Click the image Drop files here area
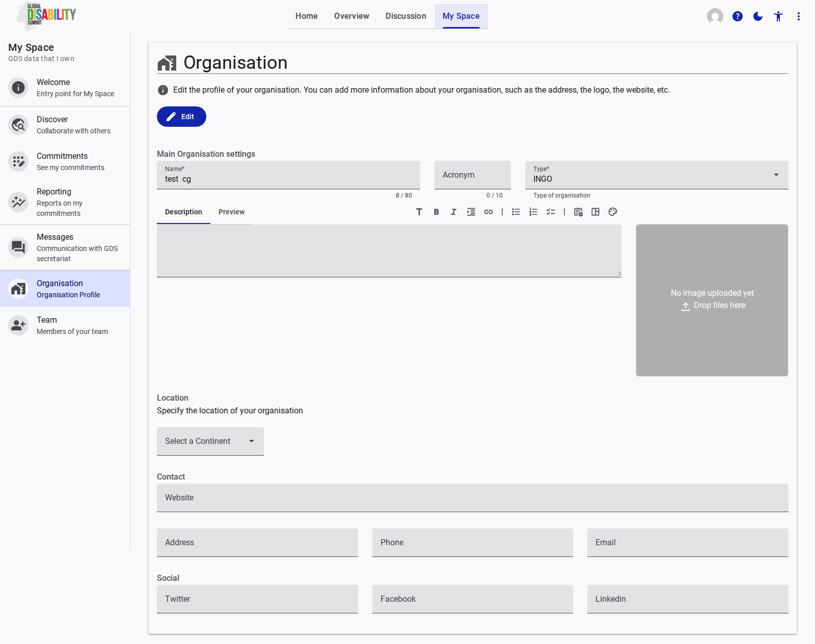Screen dimensions: 815x644 pyautogui.click(x=712, y=300)
